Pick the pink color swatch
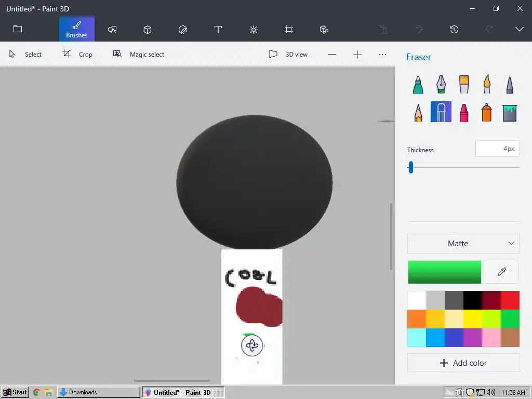The width and height of the screenshot is (532, 399). click(x=491, y=338)
